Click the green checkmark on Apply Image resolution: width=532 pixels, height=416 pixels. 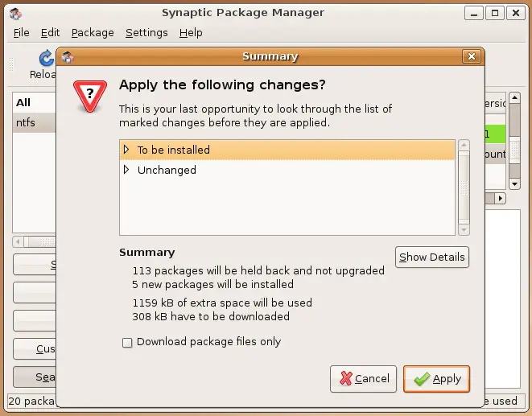click(422, 379)
